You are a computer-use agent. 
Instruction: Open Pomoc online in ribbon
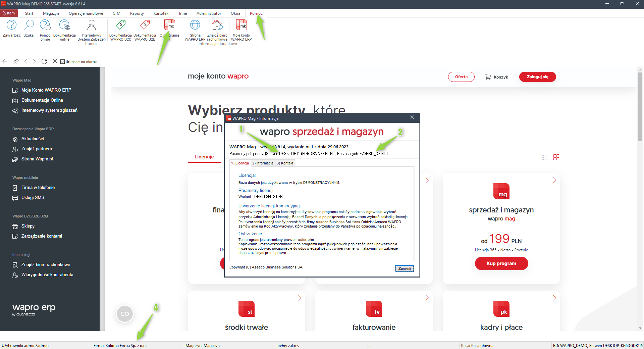point(45,25)
